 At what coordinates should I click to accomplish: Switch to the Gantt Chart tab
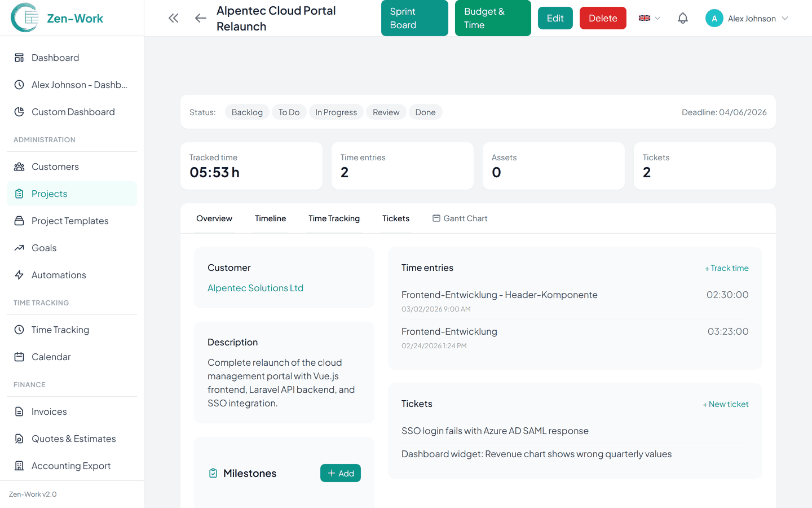[460, 218]
